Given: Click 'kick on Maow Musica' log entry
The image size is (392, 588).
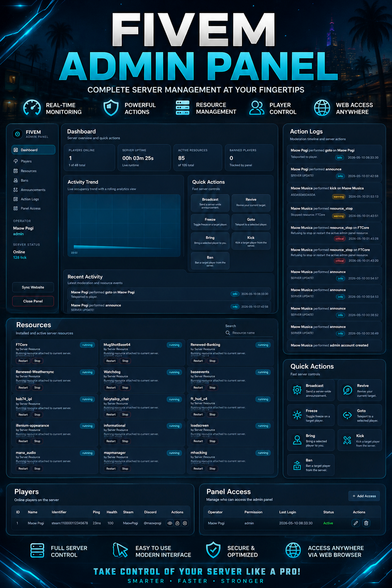Looking at the screenshot, I should (335, 192).
